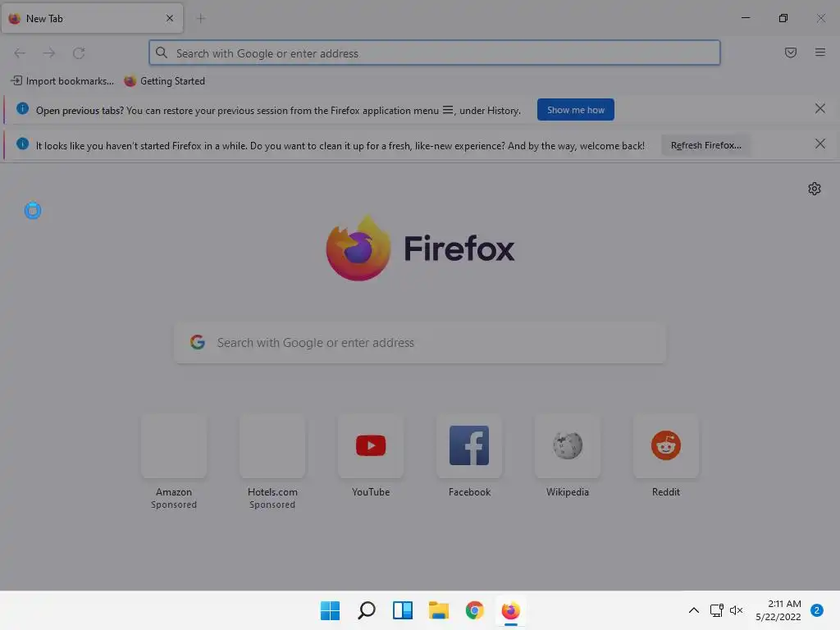Click the Forward navigation arrow
Viewport: 840px width, 630px height.
click(49, 53)
